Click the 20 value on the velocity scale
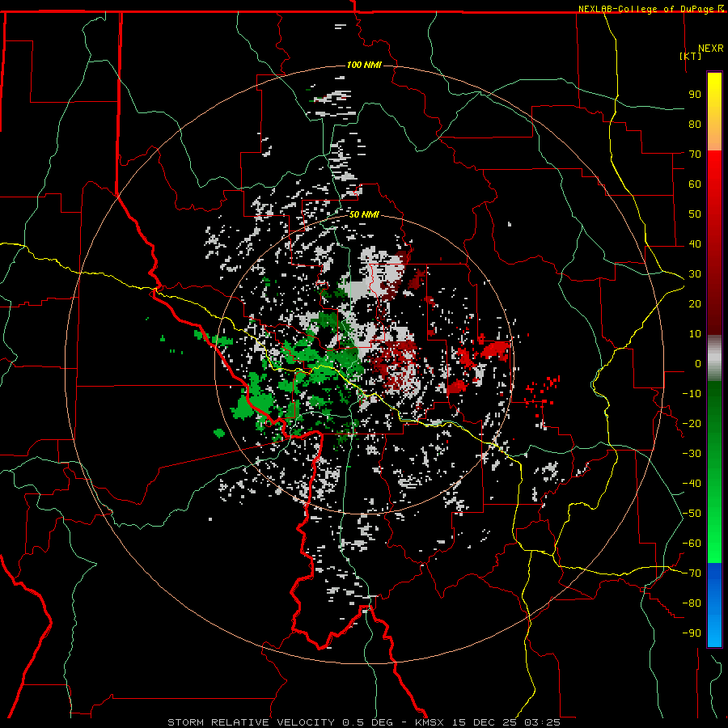Image resolution: width=728 pixels, height=728 pixels. pos(695,304)
